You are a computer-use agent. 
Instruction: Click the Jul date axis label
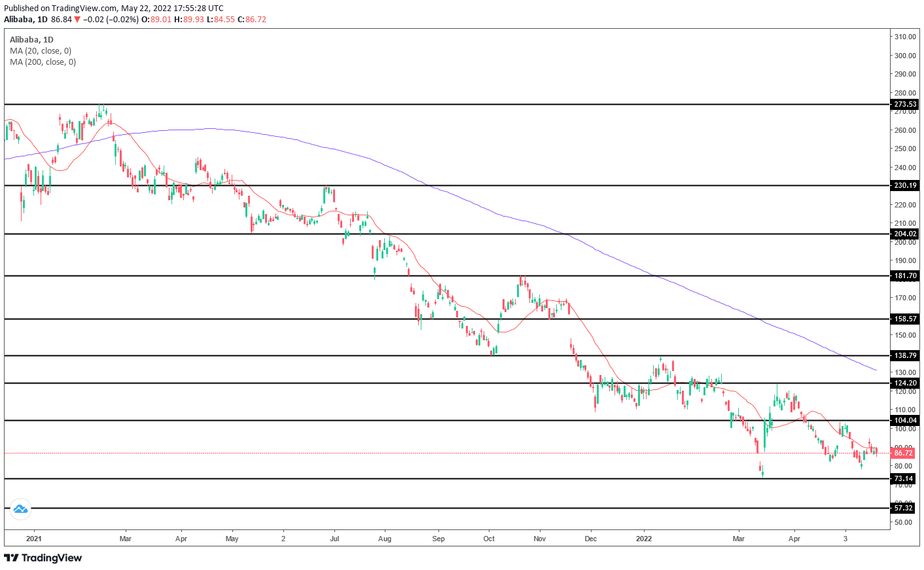[x=334, y=539]
